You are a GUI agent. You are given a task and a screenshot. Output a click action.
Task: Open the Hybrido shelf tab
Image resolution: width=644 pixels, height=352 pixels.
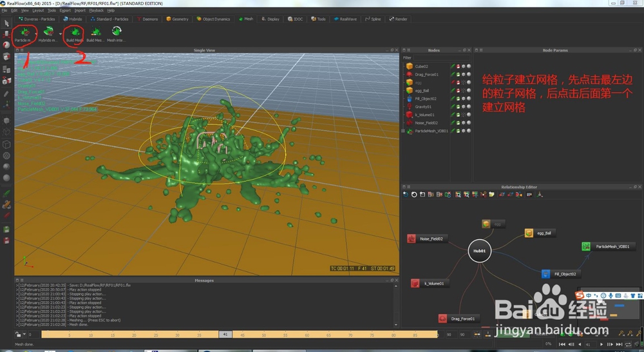click(73, 19)
